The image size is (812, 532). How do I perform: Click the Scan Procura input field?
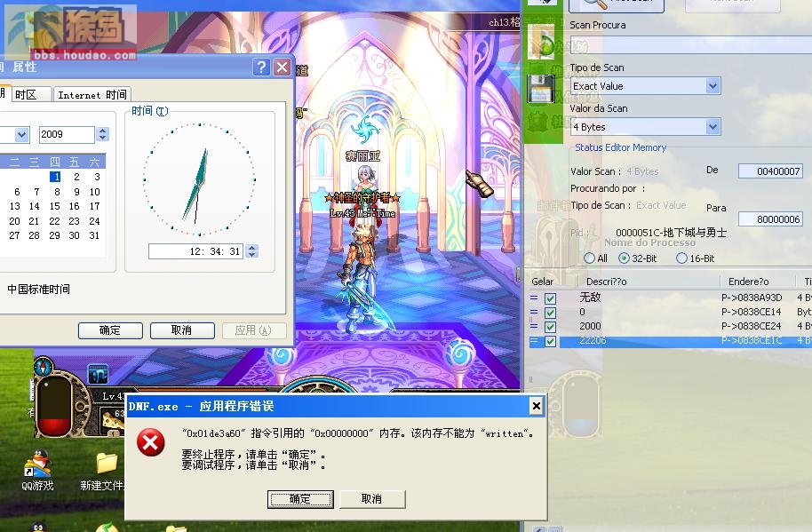tap(691, 44)
